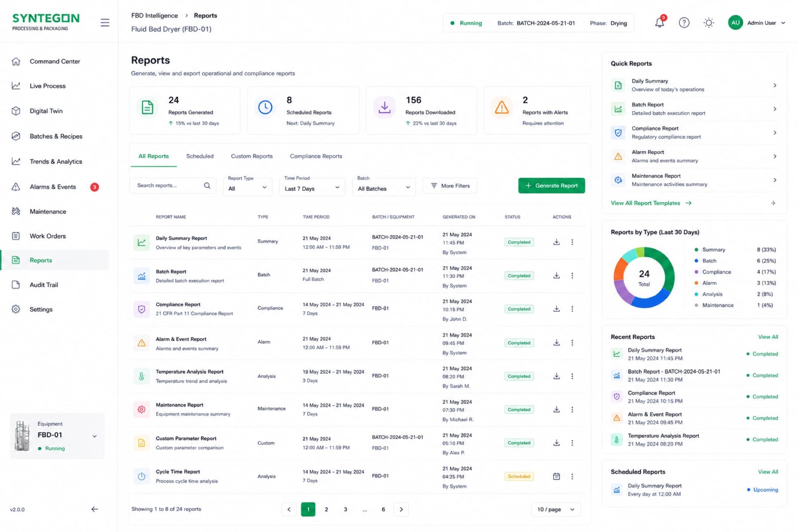Download the Batch Report row

556,275
